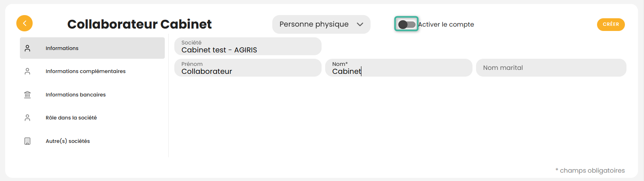Click the orange back arrow button
The image size is (644, 181).
[x=24, y=23]
